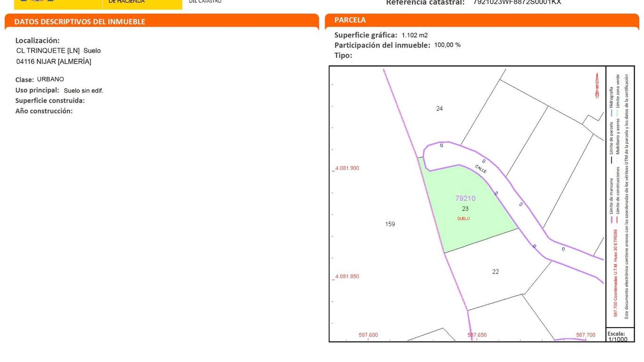This screenshot has width=644, height=362.
Task: Click parcel number 159 on the map
Action: (390, 224)
